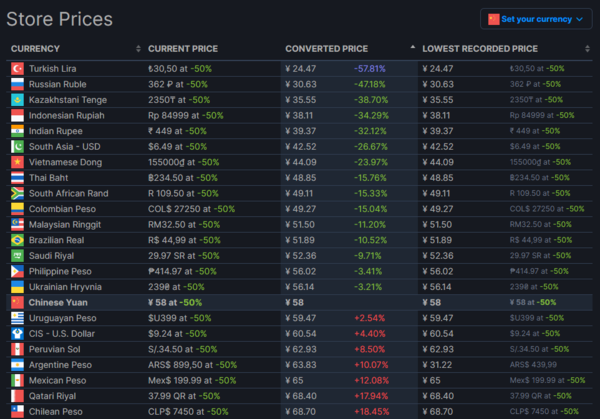Click the Chinese Yuan row flag icon
Screen dimensions: 600x419
17,302
